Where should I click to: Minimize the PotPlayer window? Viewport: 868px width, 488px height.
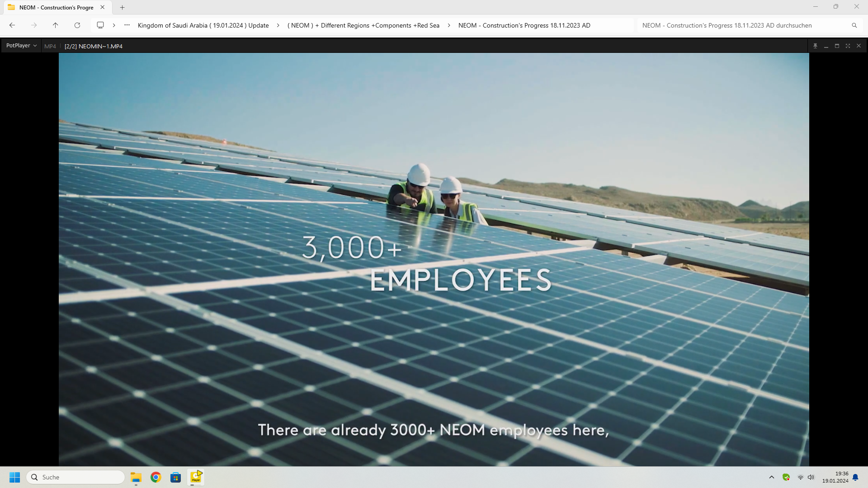(x=826, y=46)
